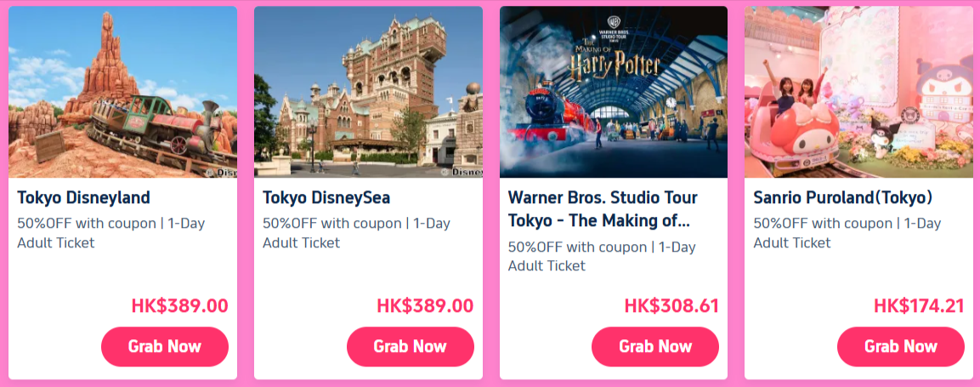Open the Sanrio Puroland(Tokyo) title link
Viewport: 980px width, 387px height.
843,198
